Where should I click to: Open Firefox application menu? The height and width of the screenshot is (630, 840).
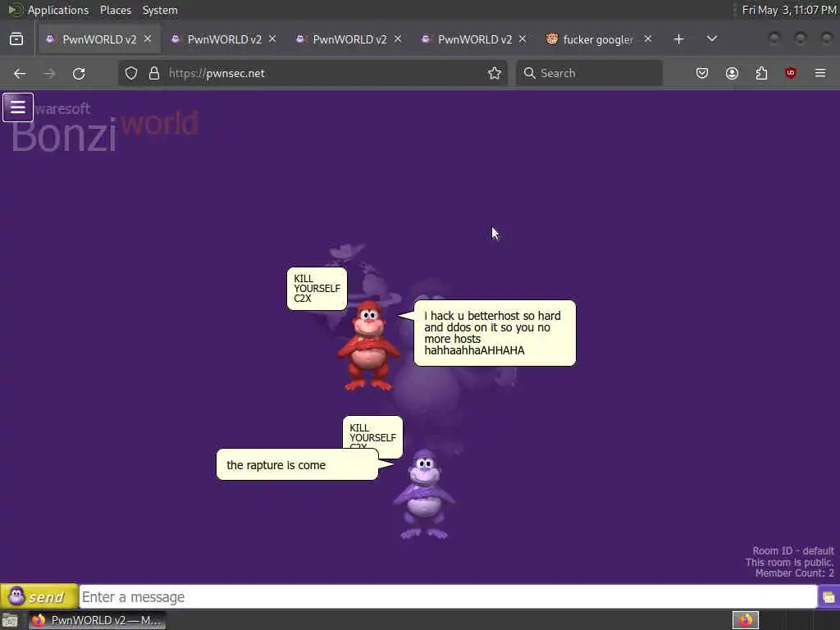pos(820,73)
